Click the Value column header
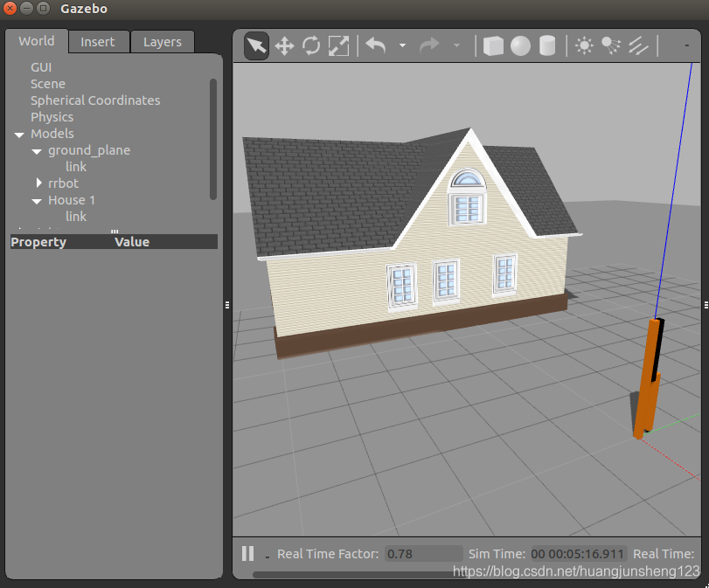The image size is (709, 588). 132,242
